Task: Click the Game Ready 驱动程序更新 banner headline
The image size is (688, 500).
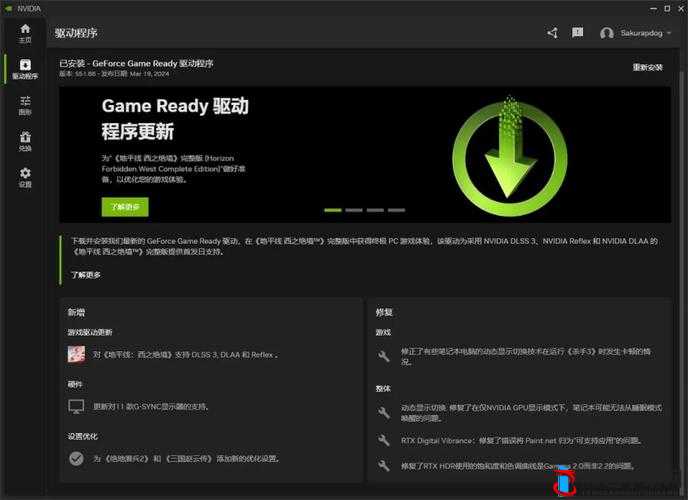Action: (175, 119)
